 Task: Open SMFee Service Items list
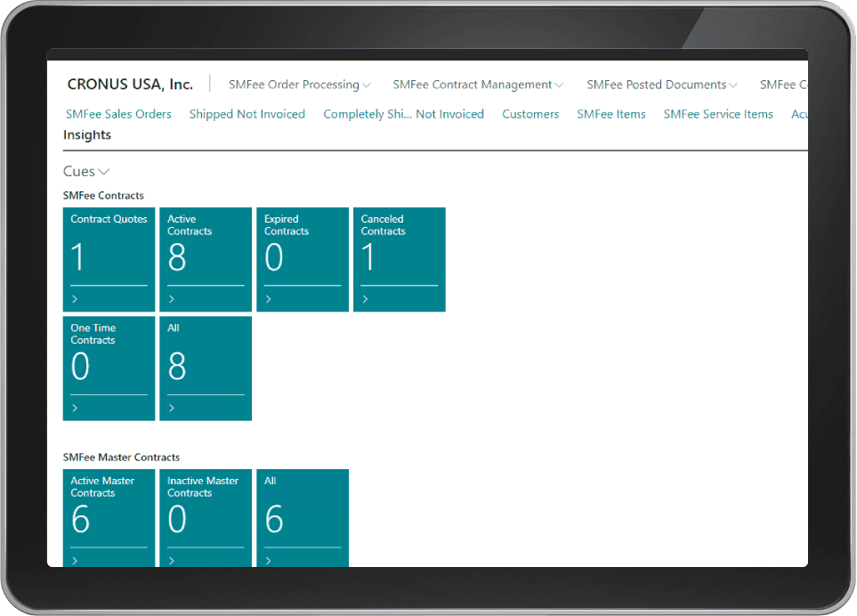[718, 114]
